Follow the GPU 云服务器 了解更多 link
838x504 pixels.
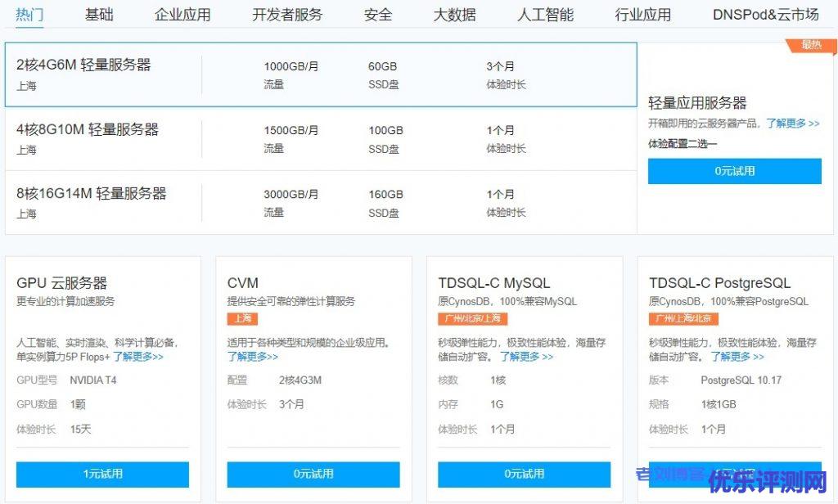pyautogui.click(x=137, y=357)
